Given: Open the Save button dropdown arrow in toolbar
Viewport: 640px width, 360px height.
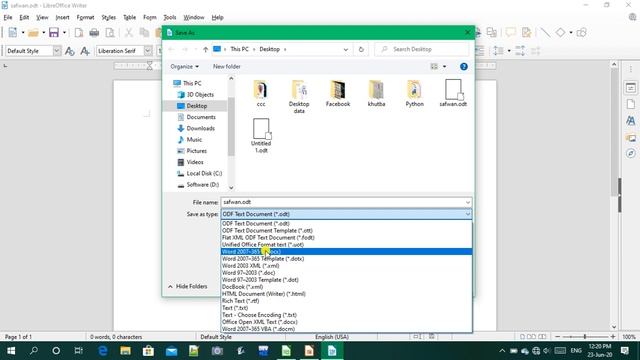Looking at the screenshot, I should (64, 33).
